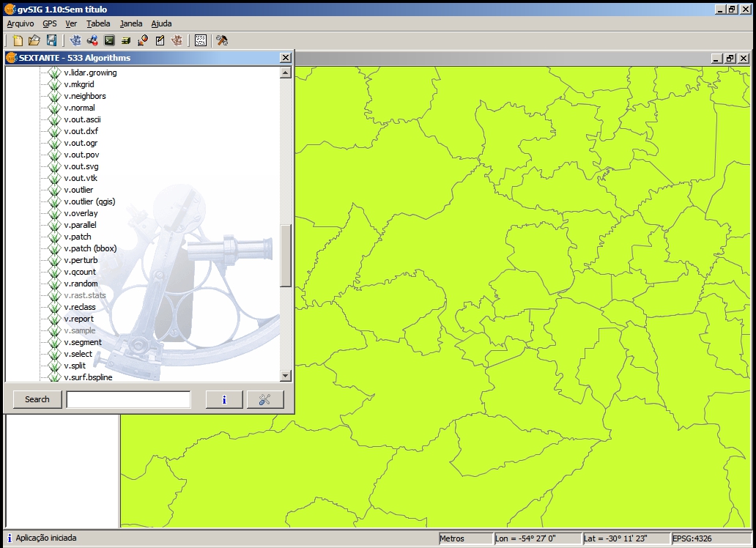Image resolution: width=756 pixels, height=548 pixels.
Task: Click the Search button
Action: click(37, 399)
